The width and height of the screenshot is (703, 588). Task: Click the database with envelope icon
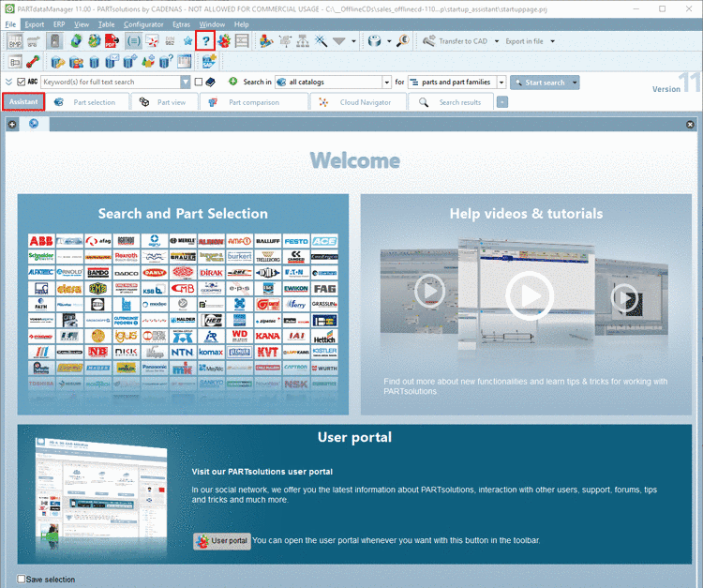point(112,62)
